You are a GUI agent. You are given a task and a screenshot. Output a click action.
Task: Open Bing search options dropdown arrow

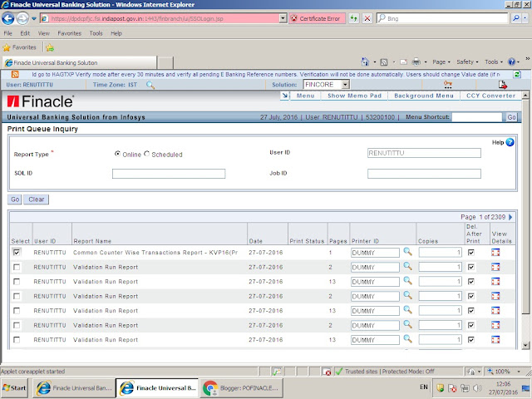point(525,18)
